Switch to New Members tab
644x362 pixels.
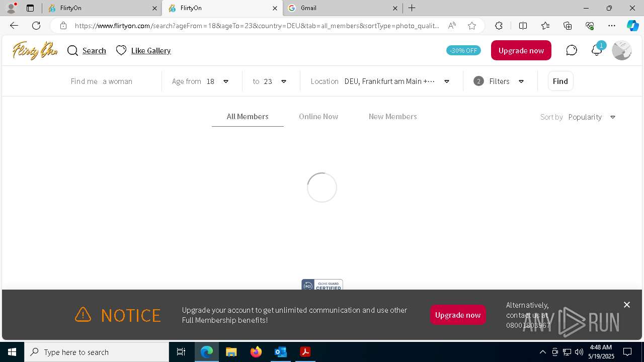click(393, 116)
